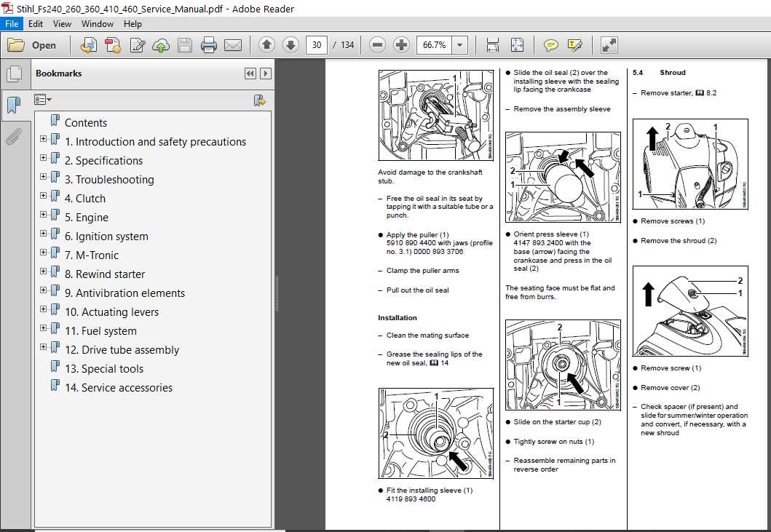The height and width of the screenshot is (532, 771).
Task: Click the page number input field
Action: 317,45
